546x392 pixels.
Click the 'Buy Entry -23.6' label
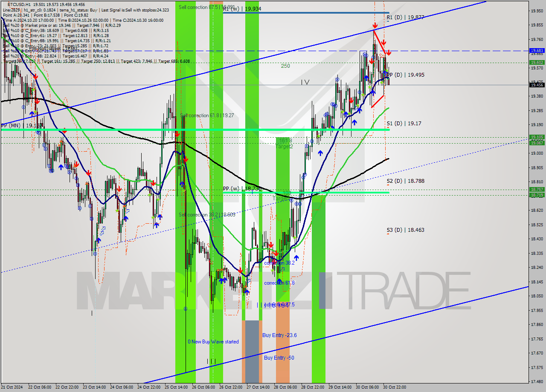pos(279,335)
